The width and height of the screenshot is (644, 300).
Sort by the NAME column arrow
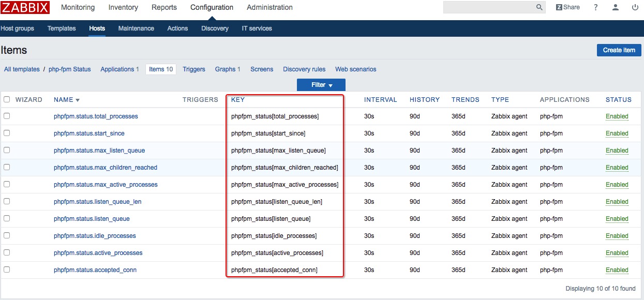(x=78, y=100)
